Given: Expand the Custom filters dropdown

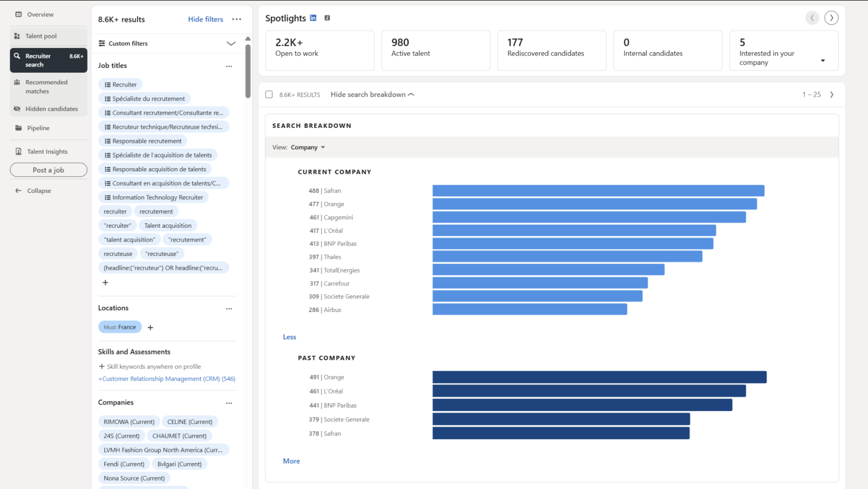Looking at the screenshot, I should [231, 43].
